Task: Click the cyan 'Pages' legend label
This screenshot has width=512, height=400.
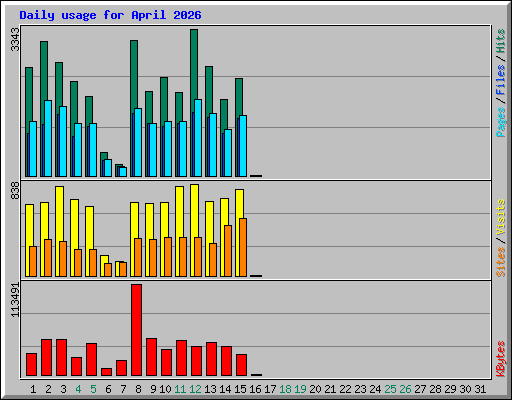Action: (x=501, y=122)
